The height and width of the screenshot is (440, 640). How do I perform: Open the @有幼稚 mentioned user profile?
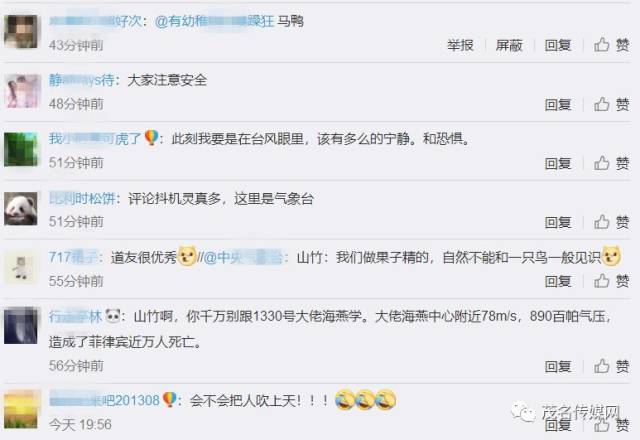pos(214,21)
